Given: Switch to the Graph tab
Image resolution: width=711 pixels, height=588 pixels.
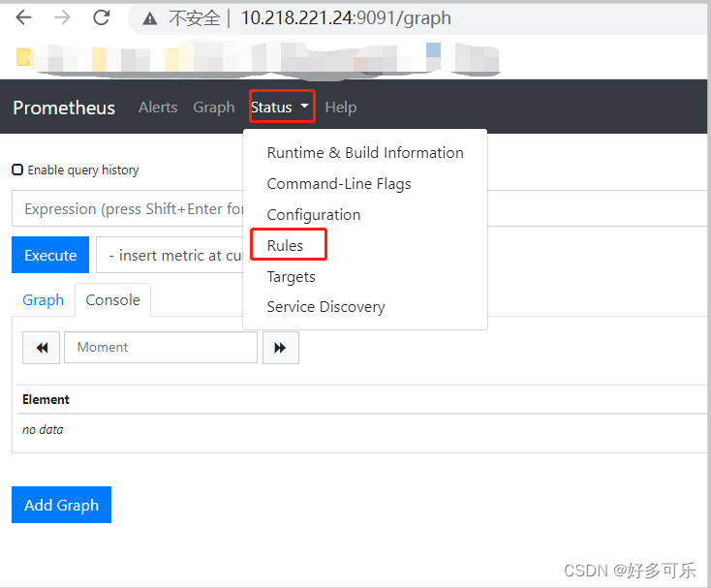Looking at the screenshot, I should [44, 300].
